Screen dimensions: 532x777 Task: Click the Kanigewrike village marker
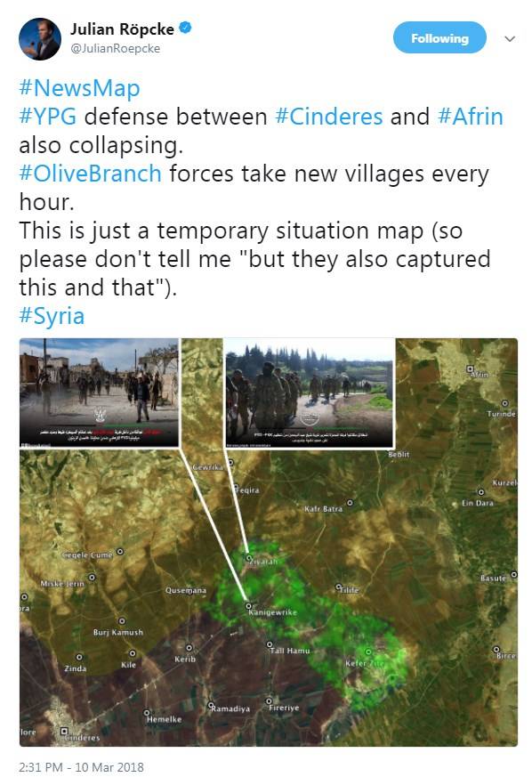pyautogui.click(x=249, y=605)
